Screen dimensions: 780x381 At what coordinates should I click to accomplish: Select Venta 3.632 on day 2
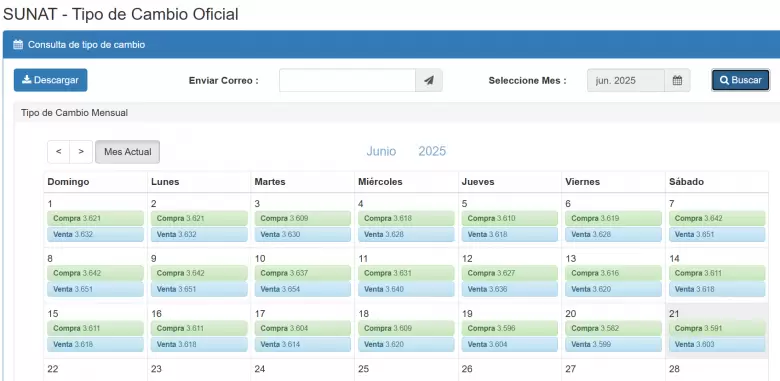click(199, 234)
